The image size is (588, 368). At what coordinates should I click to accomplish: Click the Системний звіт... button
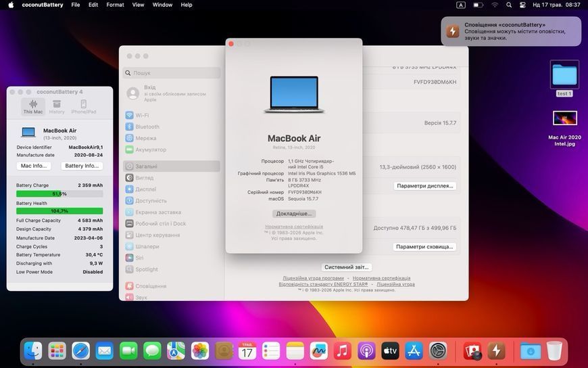[x=347, y=267]
